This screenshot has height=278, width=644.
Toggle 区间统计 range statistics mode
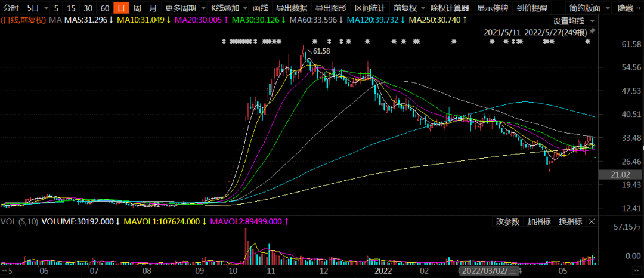tap(370, 8)
